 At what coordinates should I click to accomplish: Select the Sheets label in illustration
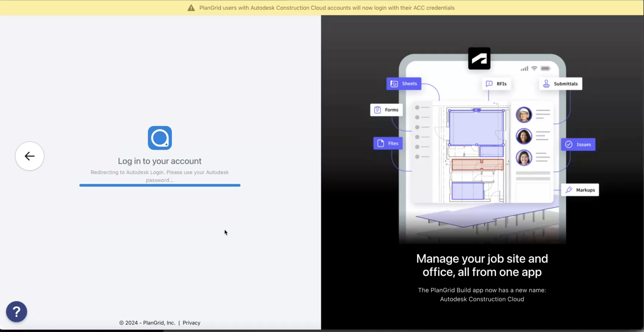[x=404, y=84]
